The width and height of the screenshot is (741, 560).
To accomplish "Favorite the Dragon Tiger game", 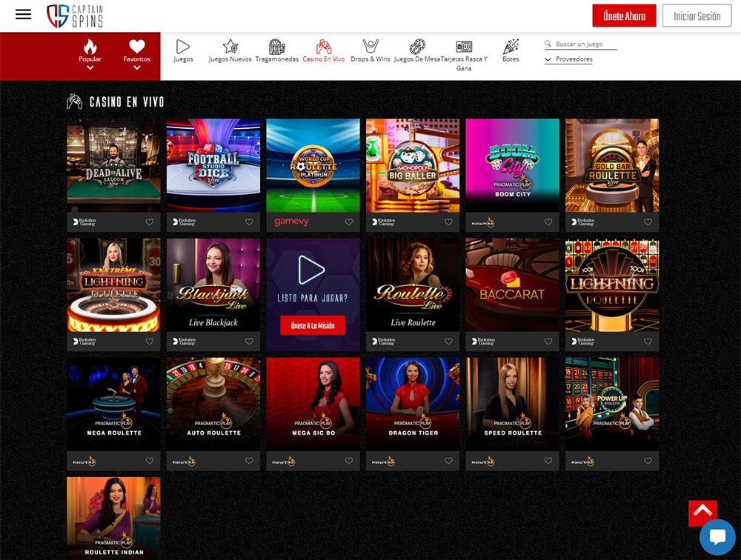I will (448, 461).
